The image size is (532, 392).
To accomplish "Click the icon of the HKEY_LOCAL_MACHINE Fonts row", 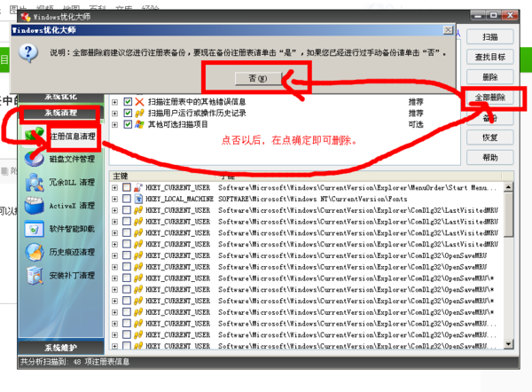I will click(x=138, y=199).
